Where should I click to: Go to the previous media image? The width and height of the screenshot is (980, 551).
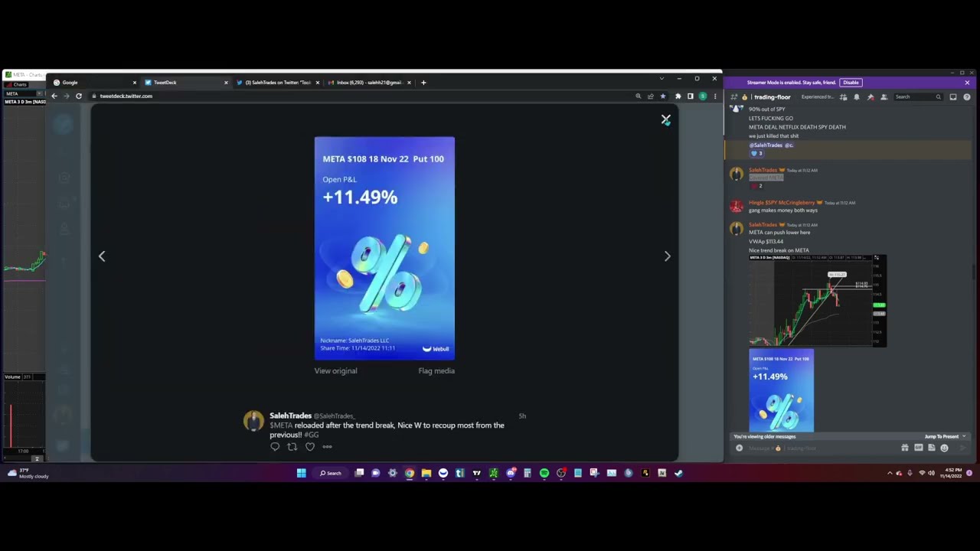point(102,256)
